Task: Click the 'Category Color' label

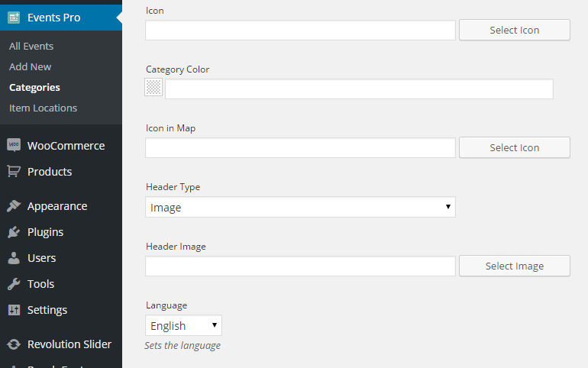Action: 177,69
